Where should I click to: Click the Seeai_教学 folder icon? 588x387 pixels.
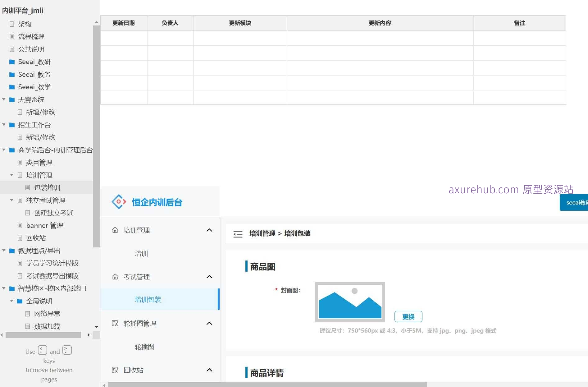[12, 87]
